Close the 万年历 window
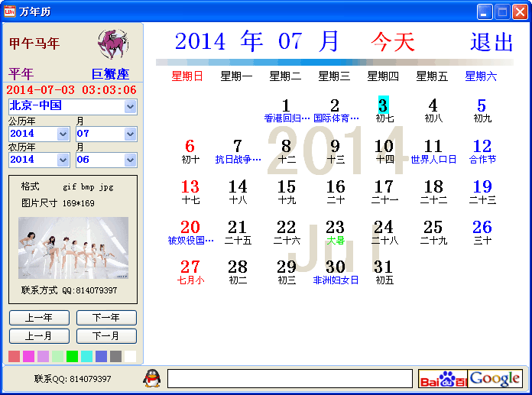Image resolution: width=532 pixels, height=395 pixels. tap(520, 12)
